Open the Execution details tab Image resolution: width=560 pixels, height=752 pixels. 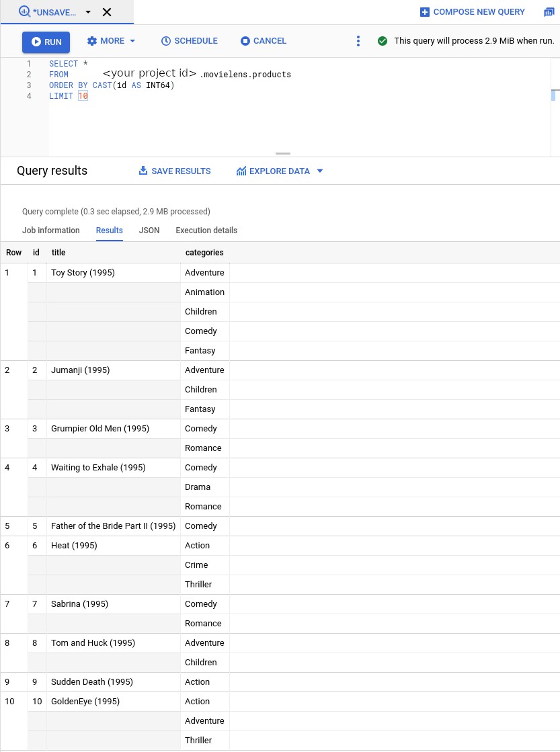tap(205, 231)
